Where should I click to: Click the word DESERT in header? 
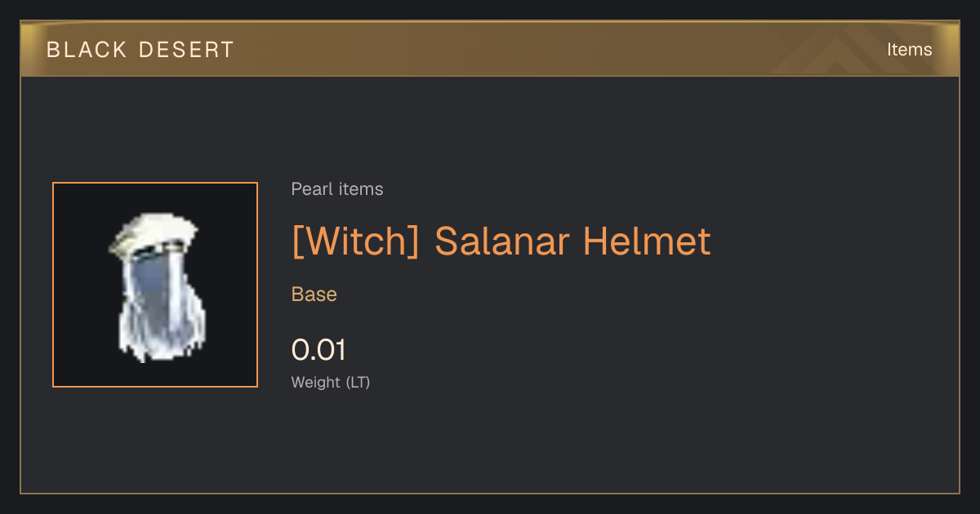click(x=186, y=50)
